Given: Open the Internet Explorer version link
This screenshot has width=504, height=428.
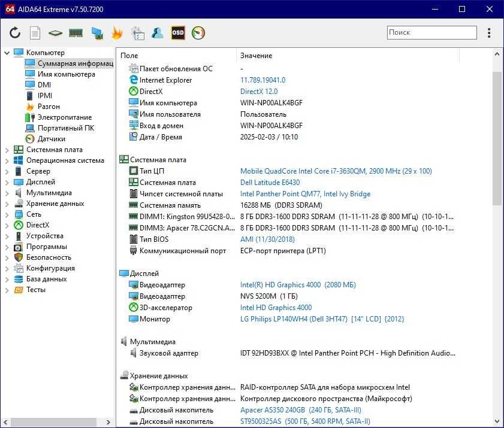Looking at the screenshot, I should coord(262,80).
